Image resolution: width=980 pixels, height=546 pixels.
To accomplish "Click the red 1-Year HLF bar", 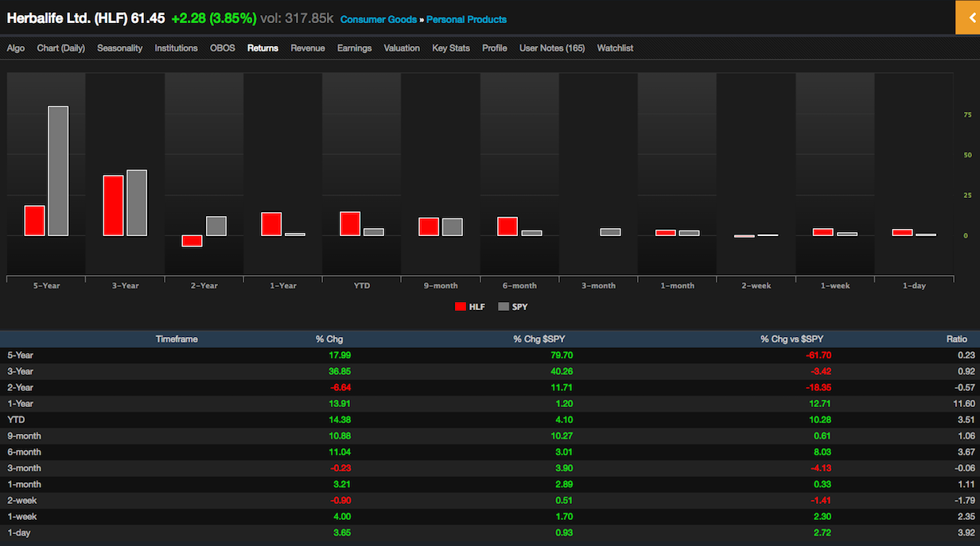I will (271, 224).
